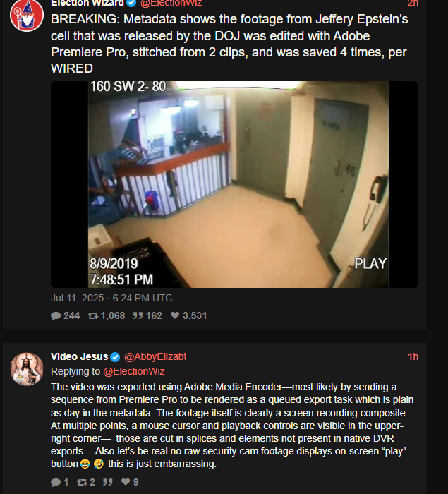448x494 pixels.
Task: Retweet the Video Jesus reply
Action: (x=82, y=482)
